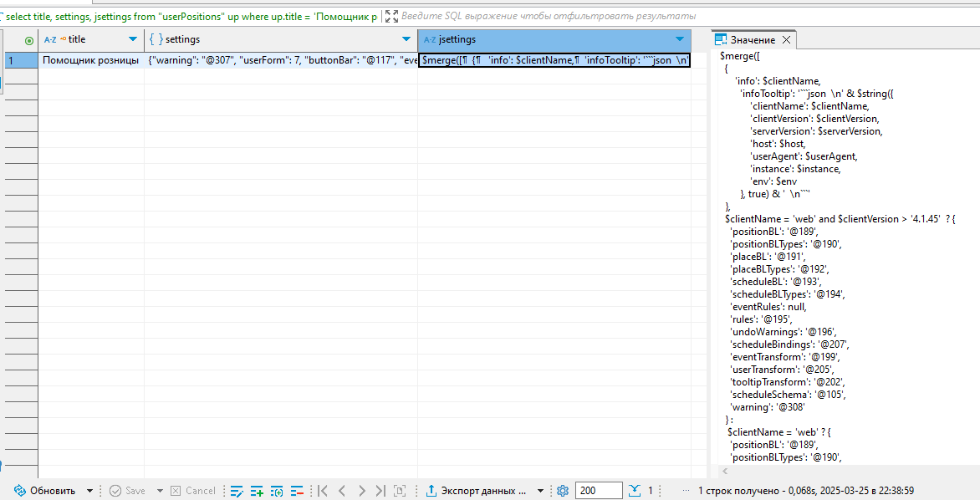Select the jsettings $merge cell
Screen dimensions: 980x500
click(x=554, y=61)
